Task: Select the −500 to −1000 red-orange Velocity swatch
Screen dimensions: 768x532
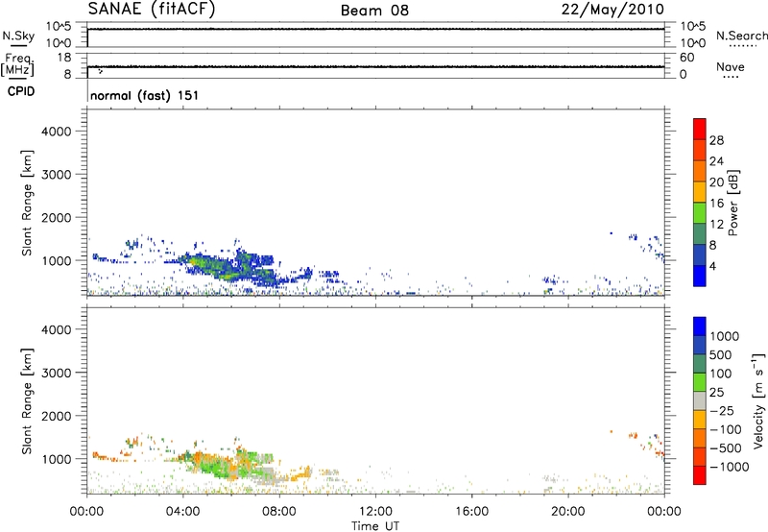Action: click(700, 456)
